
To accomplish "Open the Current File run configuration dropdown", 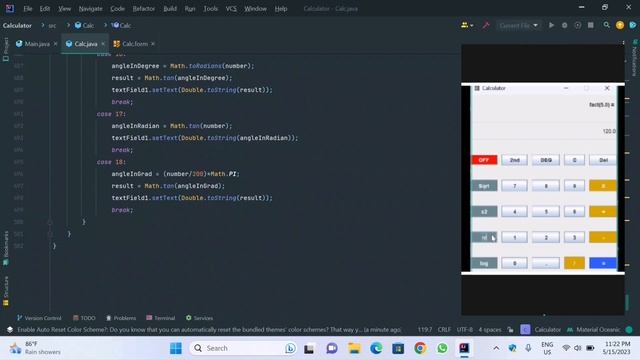I will click(x=519, y=25).
